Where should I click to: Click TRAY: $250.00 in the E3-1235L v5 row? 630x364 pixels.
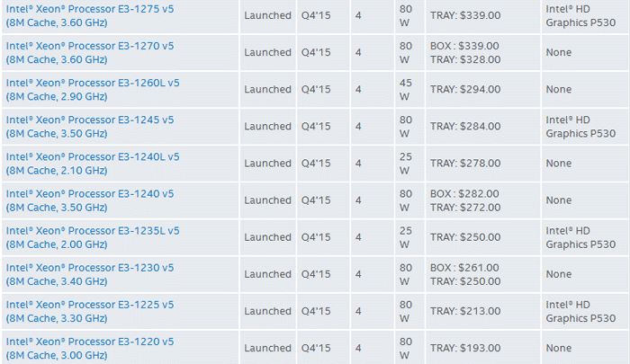(465, 236)
